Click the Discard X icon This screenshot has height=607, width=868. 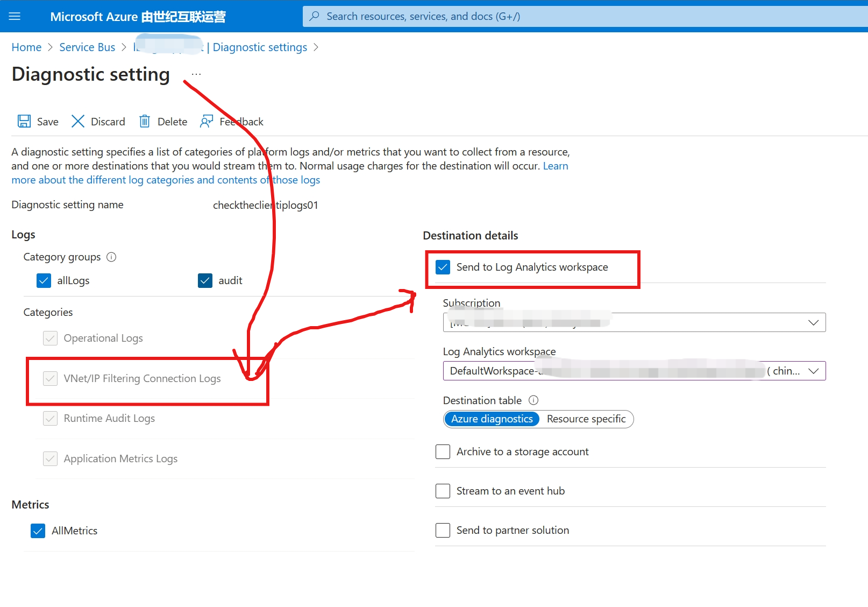[x=78, y=122]
